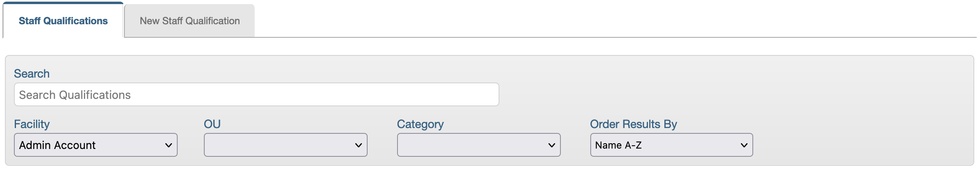Click the Name A-Z sort value
The image size is (980, 174).
click(x=618, y=145)
